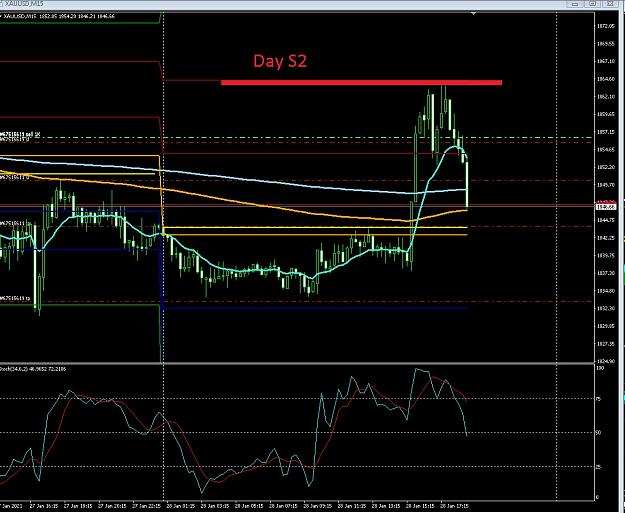Click the '28 Jan 01:15' time axis label

179,506
